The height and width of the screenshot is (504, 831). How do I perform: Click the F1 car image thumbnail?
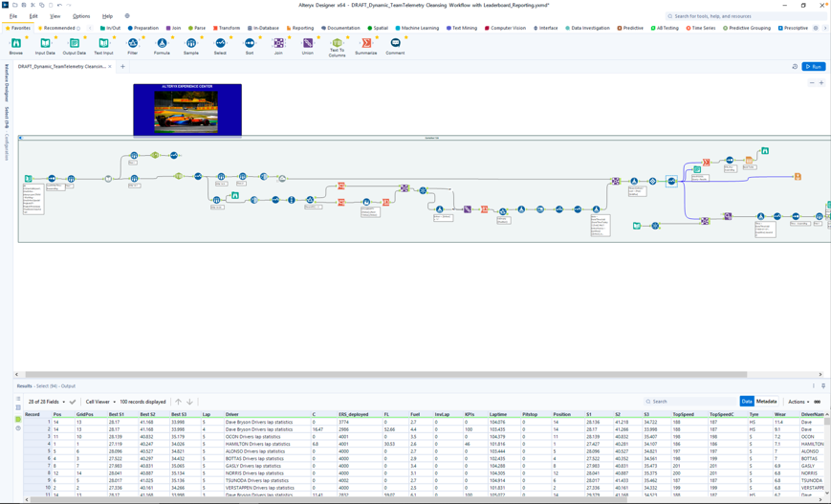tap(186, 112)
